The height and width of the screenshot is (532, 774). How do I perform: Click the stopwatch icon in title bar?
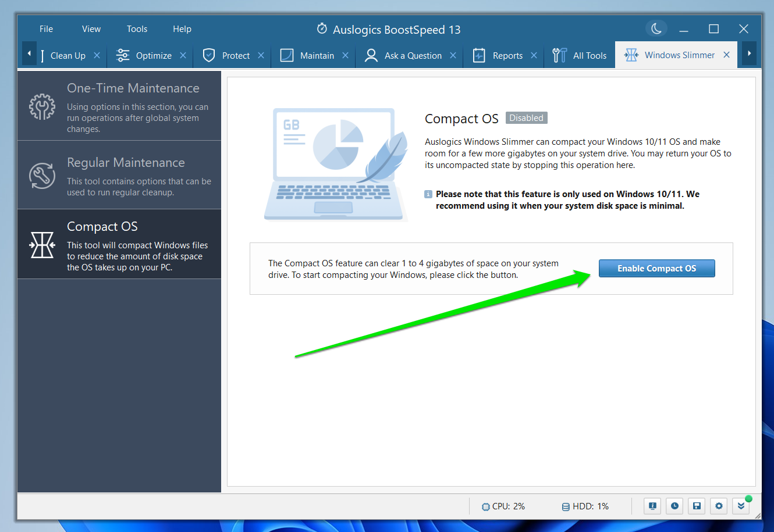pos(322,28)
